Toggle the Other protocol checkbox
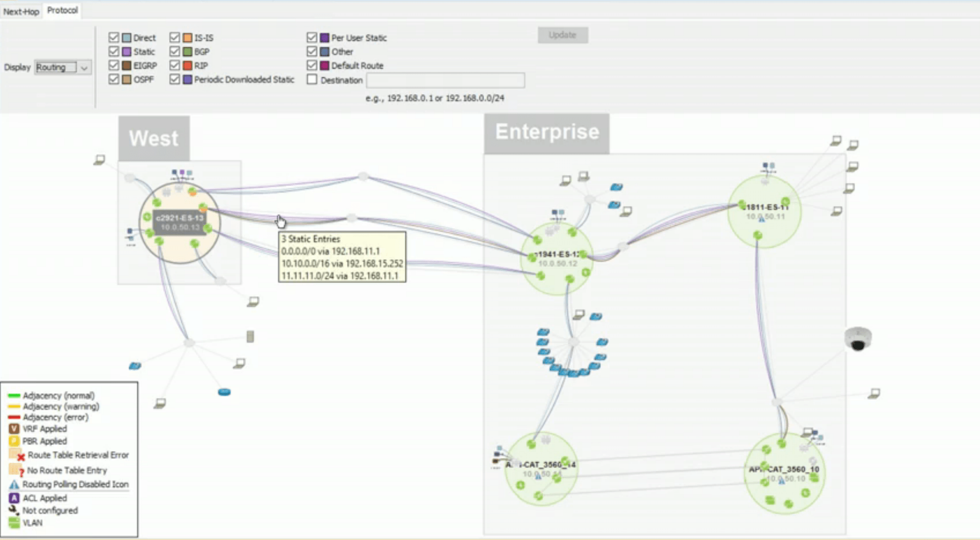The height and width of the screenshot is (540, 980). [x=312, y=51]
